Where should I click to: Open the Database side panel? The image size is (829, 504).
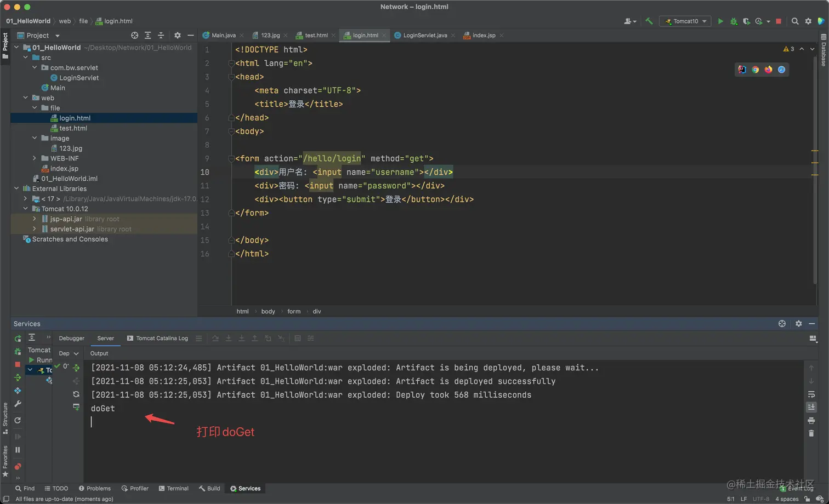coord(824,50)
